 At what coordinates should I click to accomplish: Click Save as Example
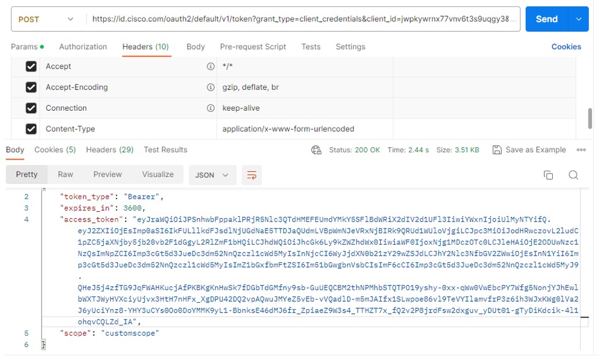(x=535, y=150)
